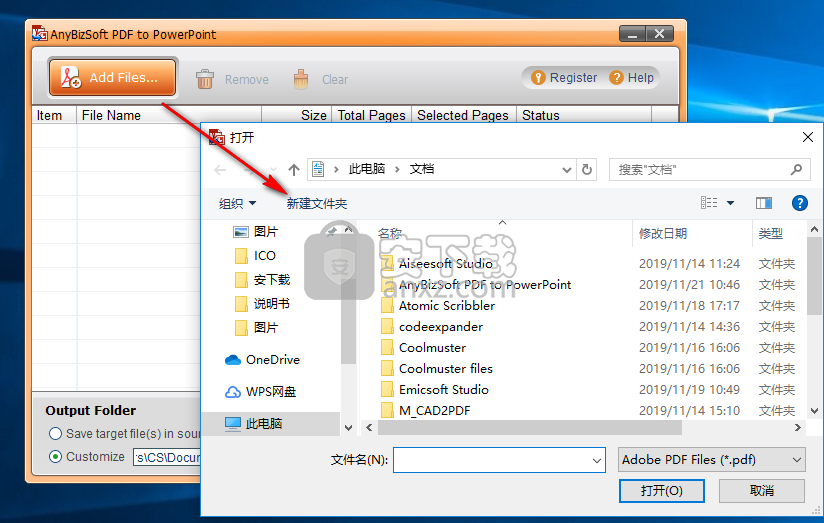Select the Atomic Scribbler folder
824x523 pixels.
coord(447,306)
